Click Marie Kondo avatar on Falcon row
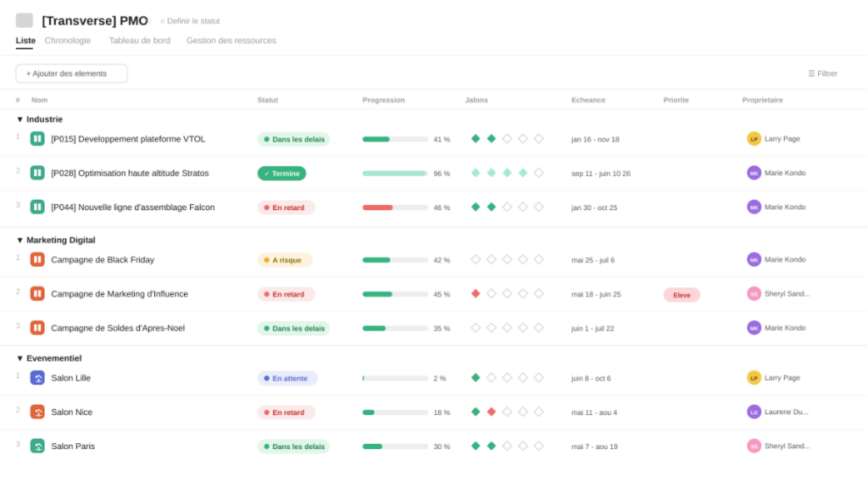868x499 pixels. pos(754,208)
